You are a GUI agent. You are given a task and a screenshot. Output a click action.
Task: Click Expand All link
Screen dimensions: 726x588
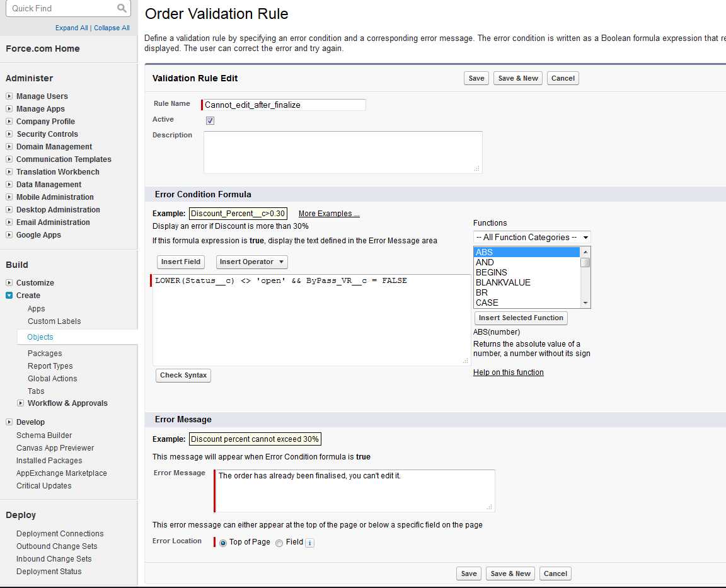pos(71,28)
